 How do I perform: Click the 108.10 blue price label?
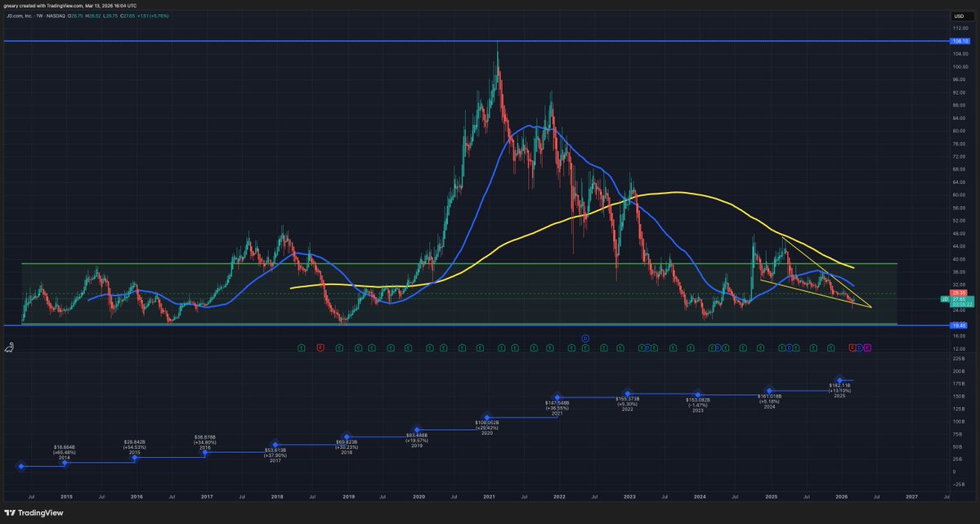[959, 41]
